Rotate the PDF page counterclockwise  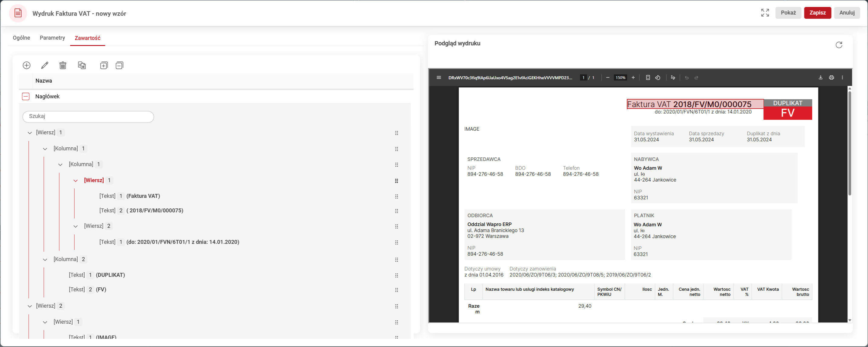(x=657, y=77)
